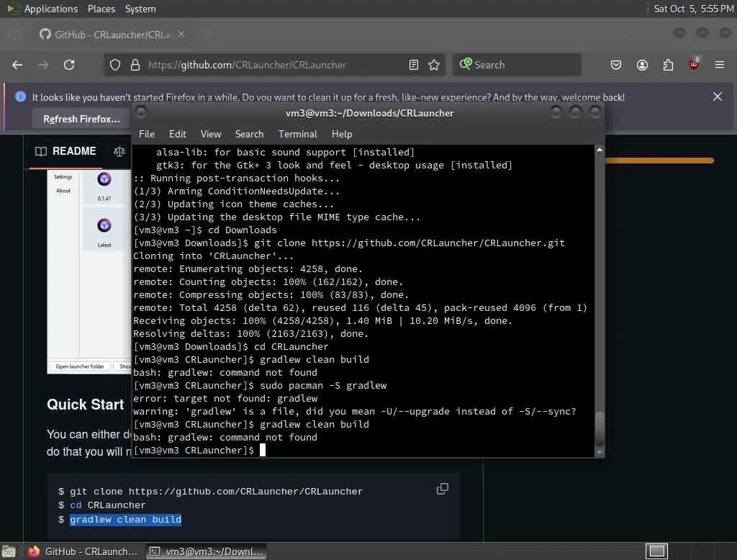Screen dimensions: 737x560
Task: Open the Pocket save icon
Action: pos(616,65)
